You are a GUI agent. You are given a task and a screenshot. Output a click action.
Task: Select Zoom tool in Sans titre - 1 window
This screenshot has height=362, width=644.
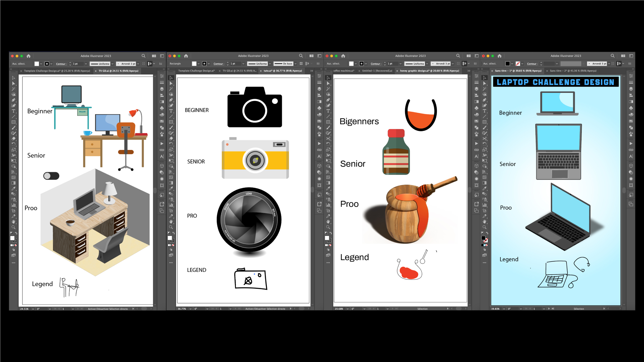(x=485, y=227)
